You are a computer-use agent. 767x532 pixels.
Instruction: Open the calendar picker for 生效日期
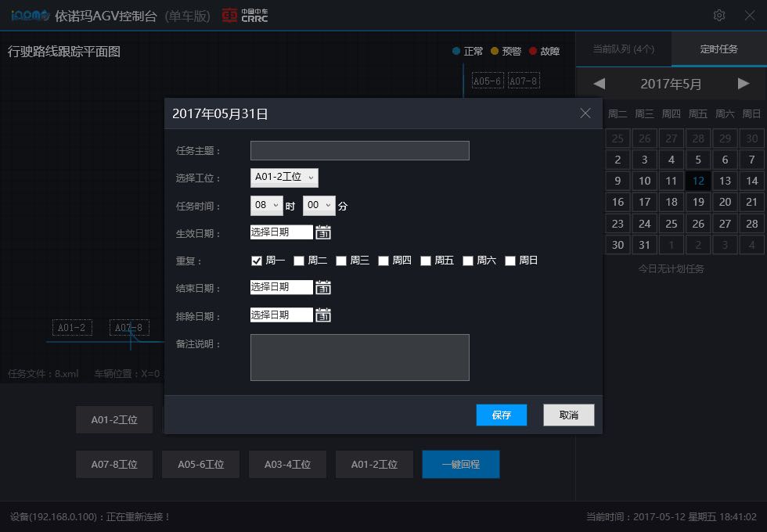(x=323, y=232)
